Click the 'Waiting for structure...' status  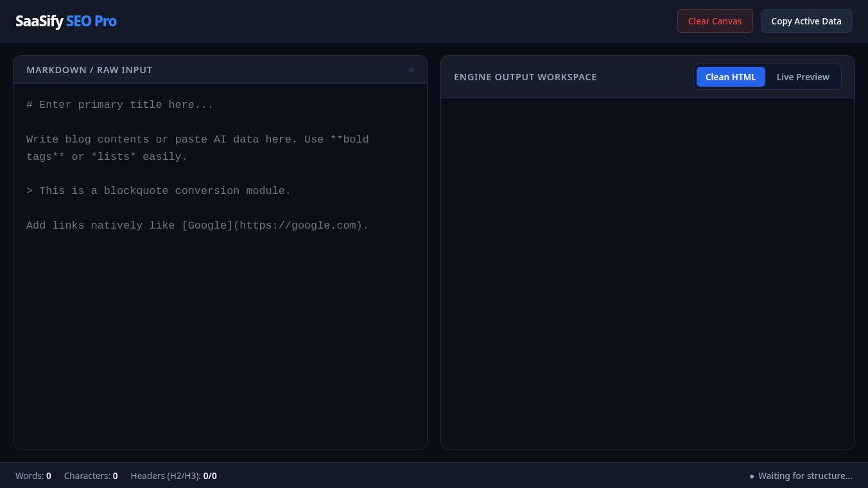[x=801, y=476]
